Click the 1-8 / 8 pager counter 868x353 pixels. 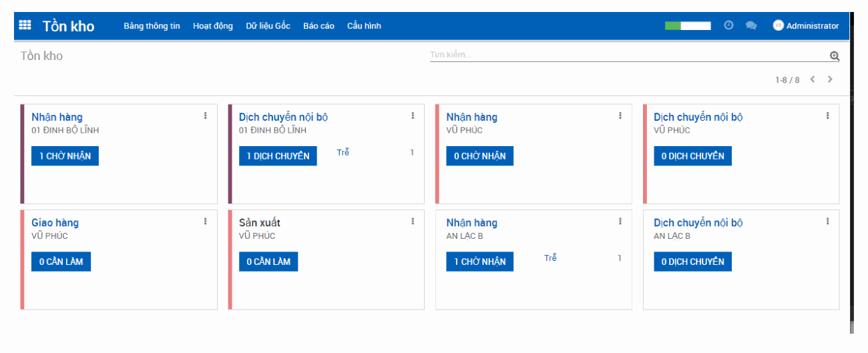pyautogui.click(x=787, y=80)
